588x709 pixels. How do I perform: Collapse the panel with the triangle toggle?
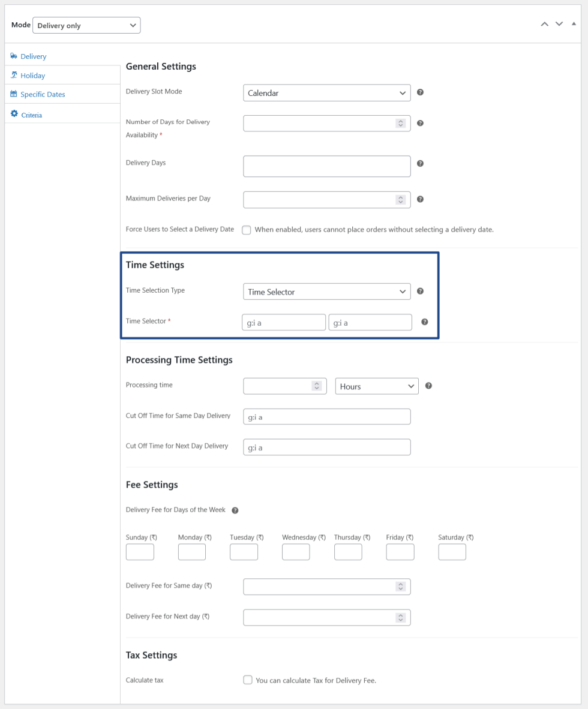point(573,23)
